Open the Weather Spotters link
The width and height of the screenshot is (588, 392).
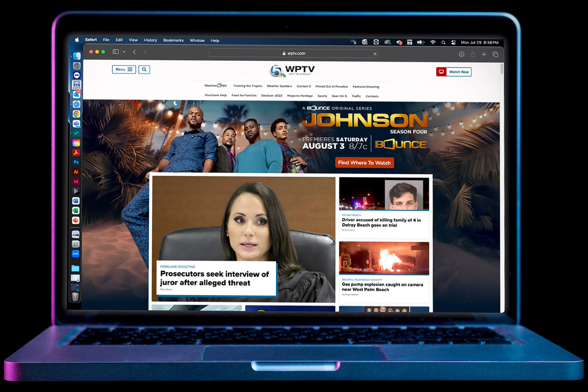point(279,86)
